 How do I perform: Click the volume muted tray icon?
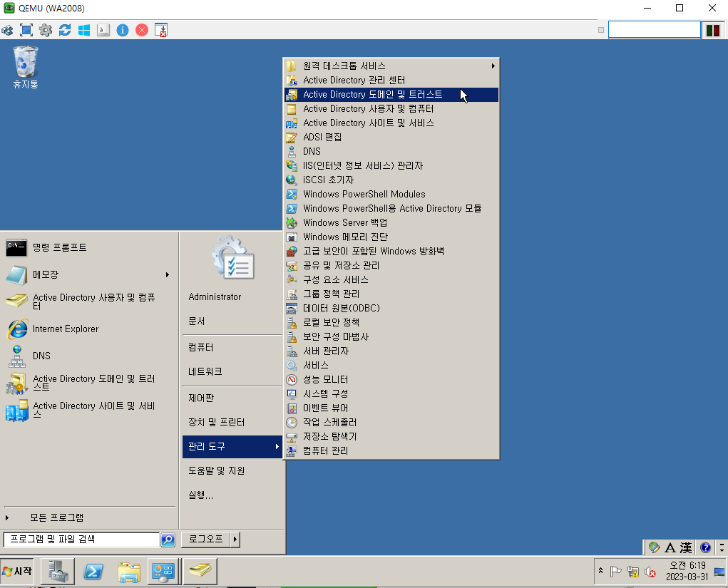coord(650,572)
